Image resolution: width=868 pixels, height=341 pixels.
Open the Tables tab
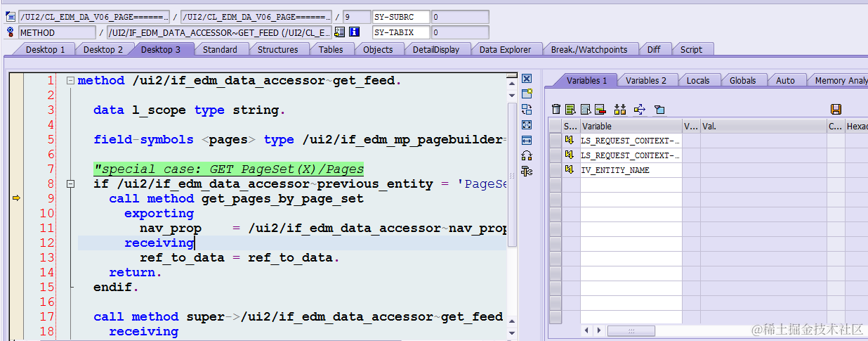(x=331, y=49)
